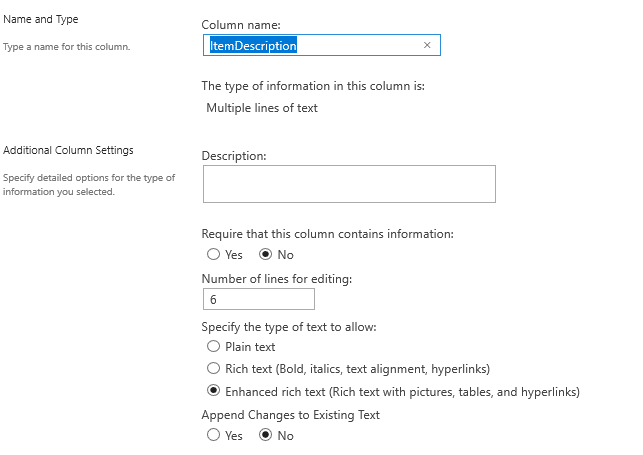Click the 'Description:' label
The image size is (643, 455).
(x=234, y=156)
